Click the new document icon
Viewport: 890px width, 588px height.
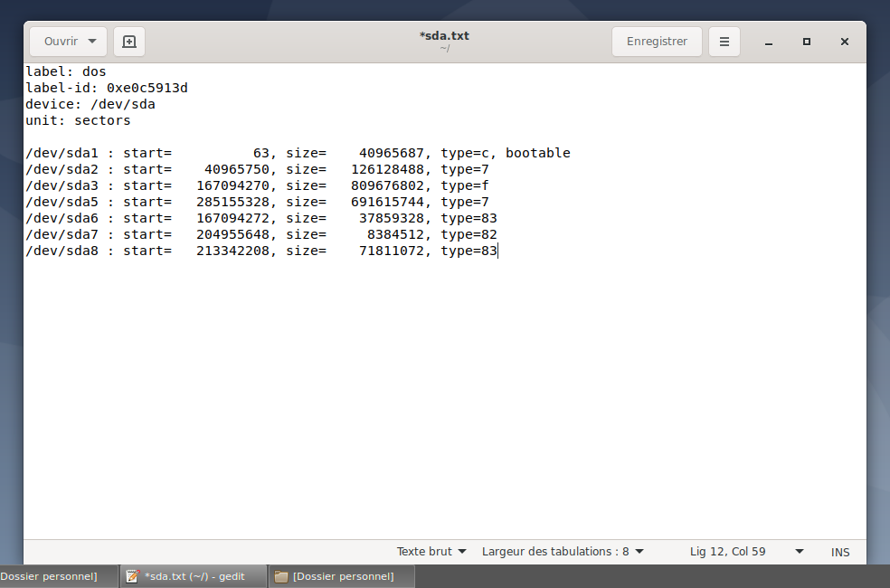pos(129,42)
